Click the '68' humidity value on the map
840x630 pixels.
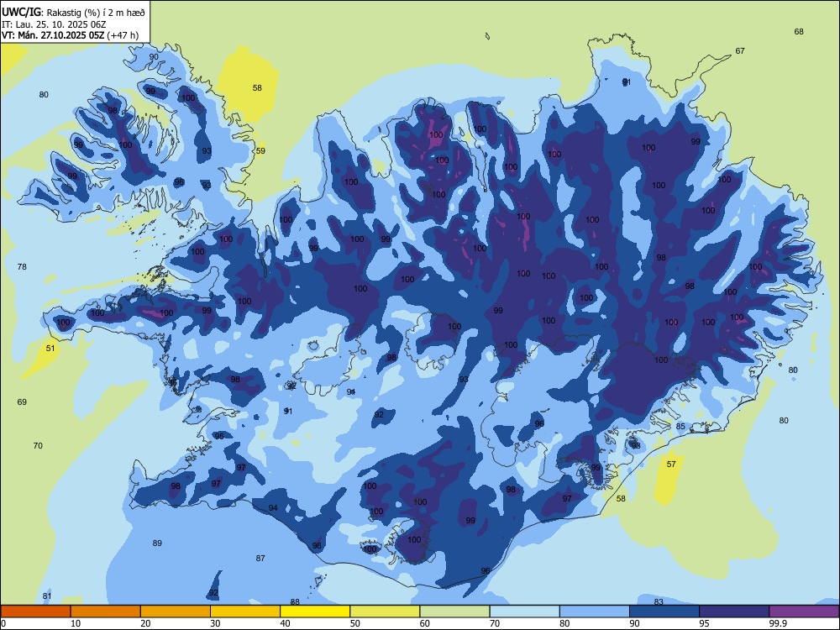tap(799, 32)
